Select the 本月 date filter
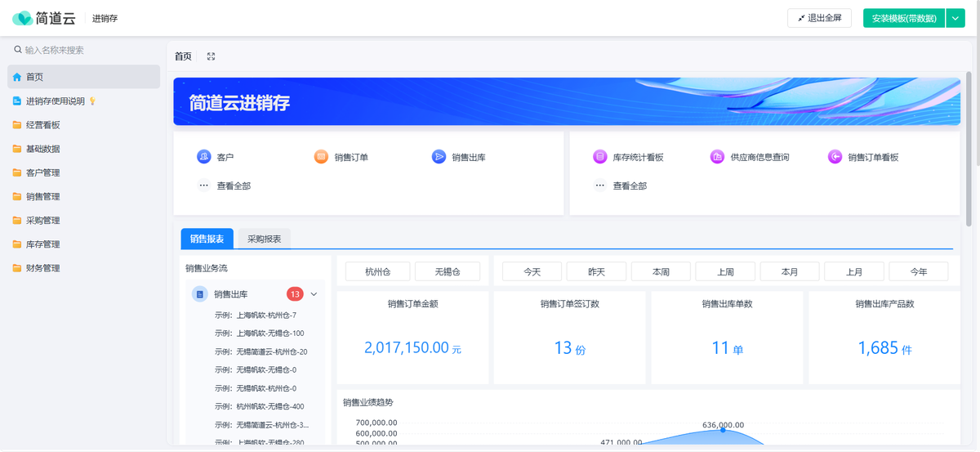The width and height of the screenshot is (980, 452). [x=790, y=271]
